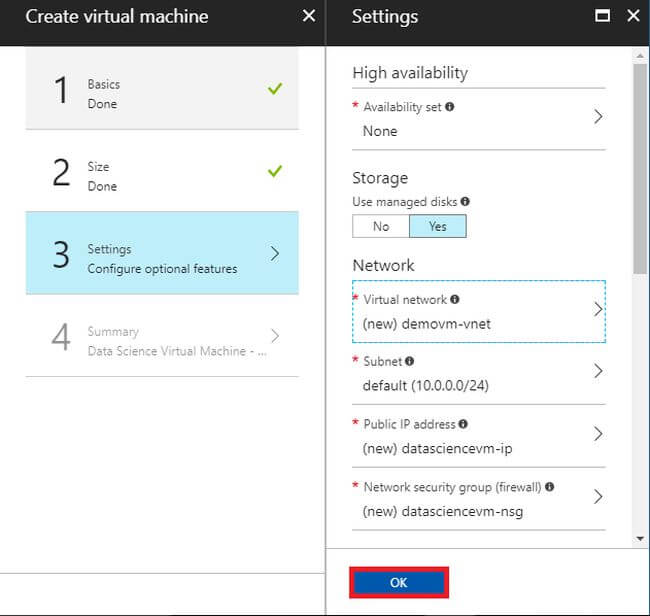Screen dimensions: 650x616
Task: Close the Create virtual machine blade
Action: (x=308, y=16)
